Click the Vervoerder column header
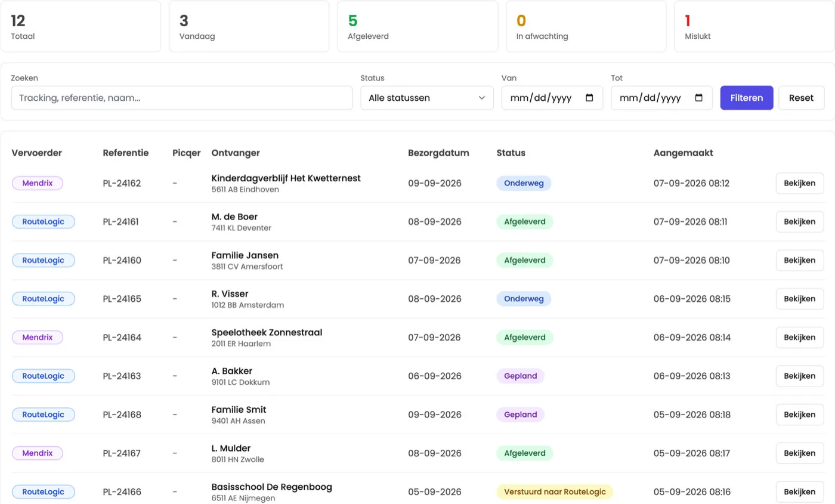 (x=37, y=153)
